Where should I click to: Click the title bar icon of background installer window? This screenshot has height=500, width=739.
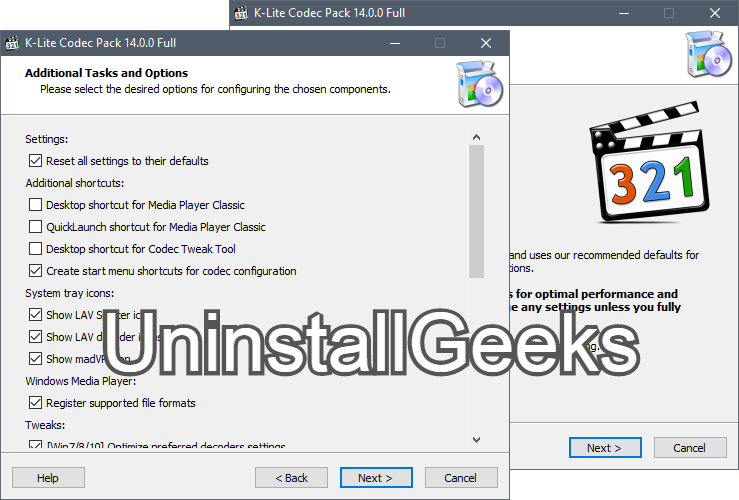point(241,13)
